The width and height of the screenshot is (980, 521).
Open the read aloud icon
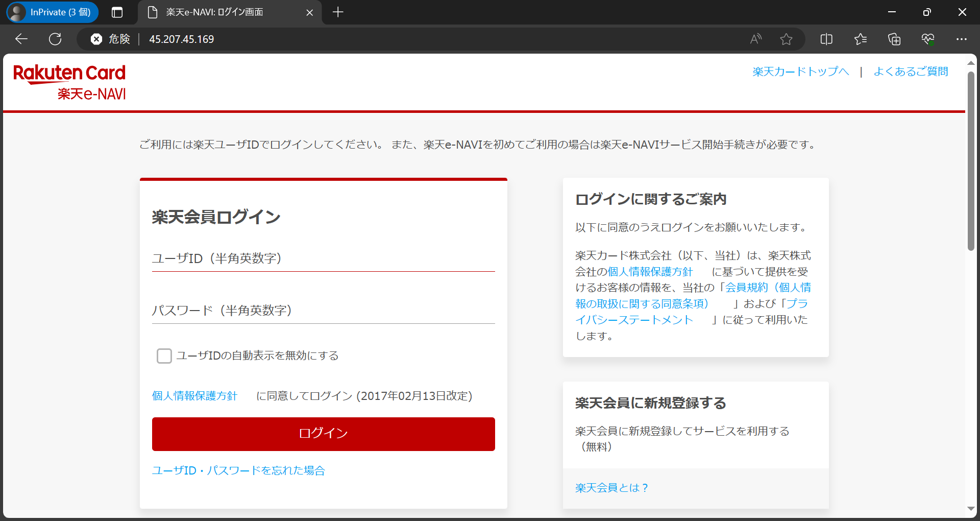(x=756, y=39)
